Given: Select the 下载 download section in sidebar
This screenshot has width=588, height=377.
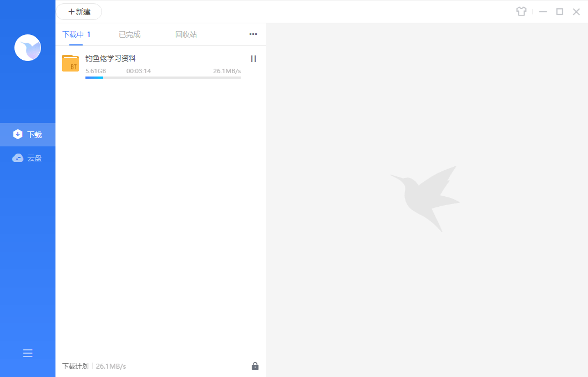Looking at the screenshot, I should pyautogui.click(x=28, y=135).
